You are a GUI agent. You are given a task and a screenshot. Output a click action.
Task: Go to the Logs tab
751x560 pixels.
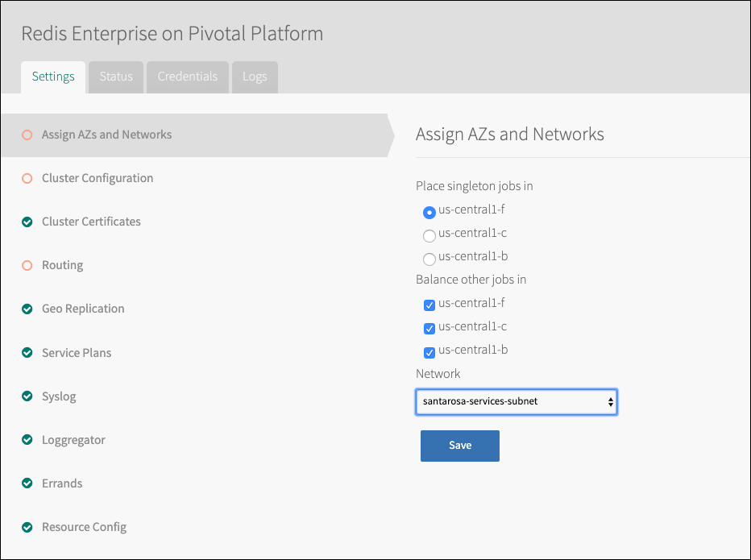255,77
